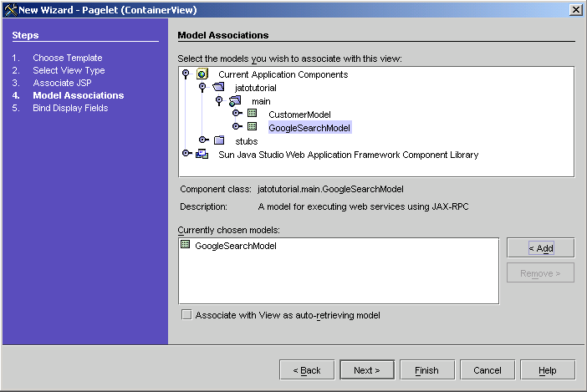Expand the GoogleSearchModel tree node
This screenshot has width=587, height=392.
click(237, 126)
